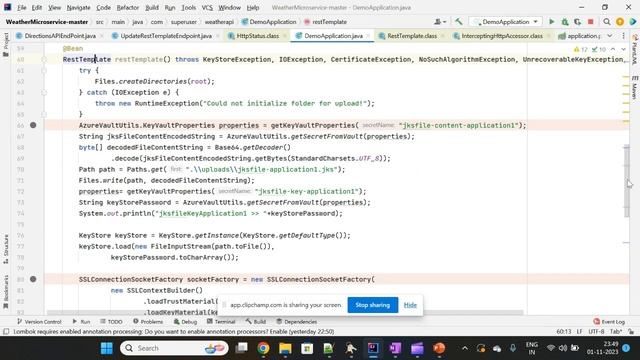
Task: Open Google Chrome from taskbar
Action: [x=263, y=348]
